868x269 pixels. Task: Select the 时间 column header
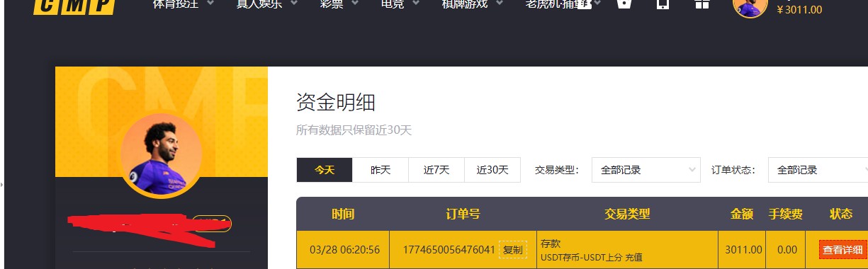[x=343, y=214]
